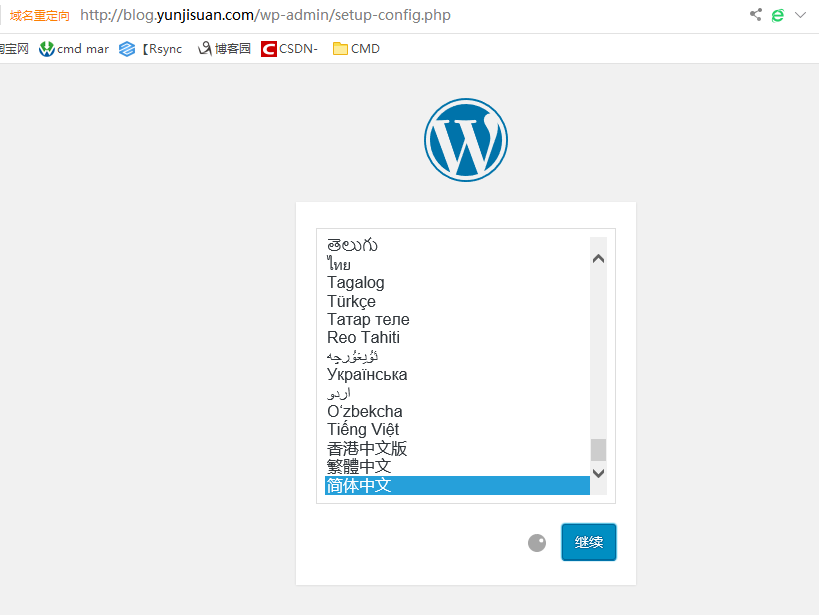The image size is (819, 615).
Task: Select Türkçe in the language list
Action: (x=457, y=301)
